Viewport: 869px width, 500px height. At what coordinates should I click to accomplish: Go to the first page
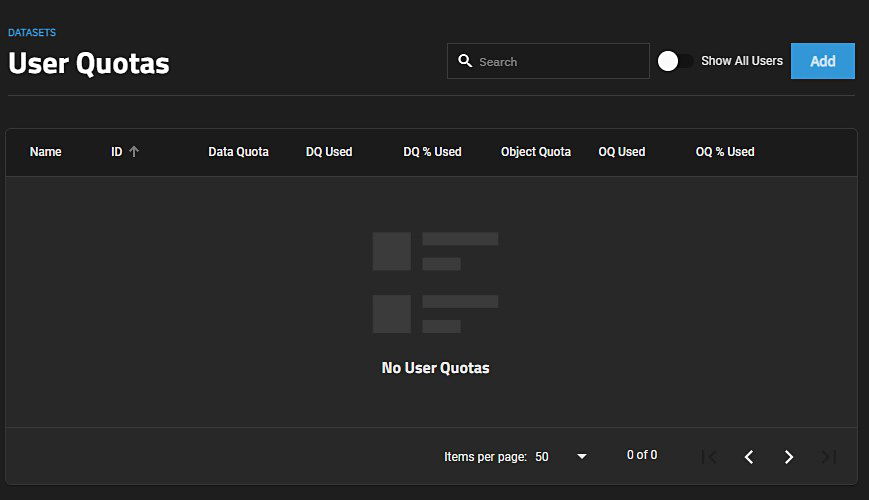coord(709,457)
